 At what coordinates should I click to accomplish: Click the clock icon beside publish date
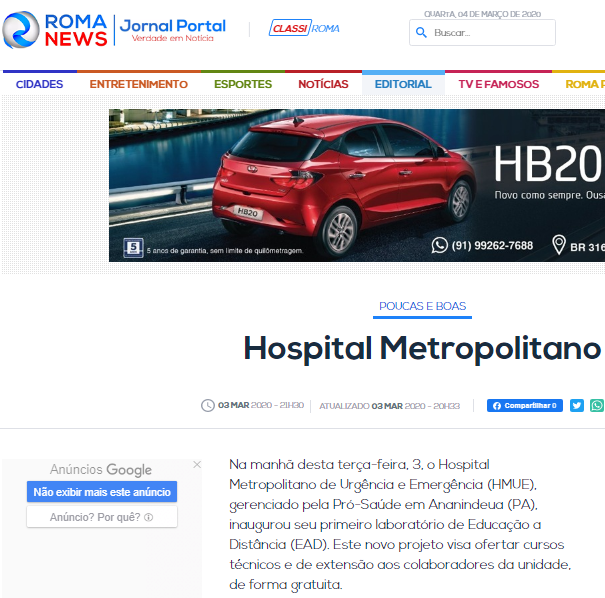(x=208, y=405)
